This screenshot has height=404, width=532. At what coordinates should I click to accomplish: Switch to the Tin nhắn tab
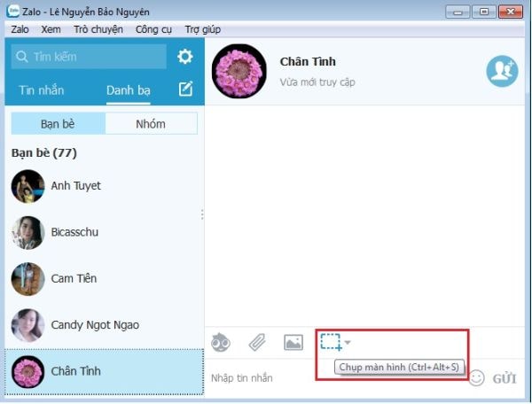point(42,90)
